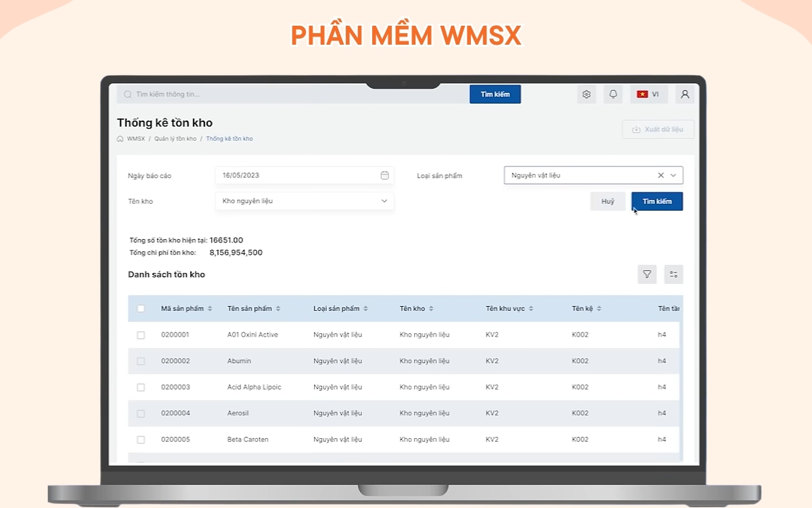The height and width of the screenshot is (508, 812).
Task: Clear the Nguyên vật liệu selection
Action: pyautogui.click(x=661, y=175)
